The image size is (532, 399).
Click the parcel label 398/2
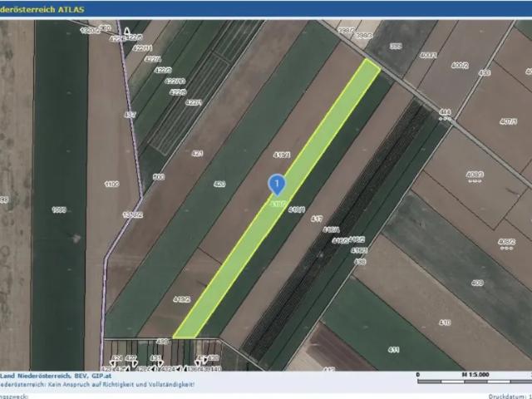coord(346,31)
